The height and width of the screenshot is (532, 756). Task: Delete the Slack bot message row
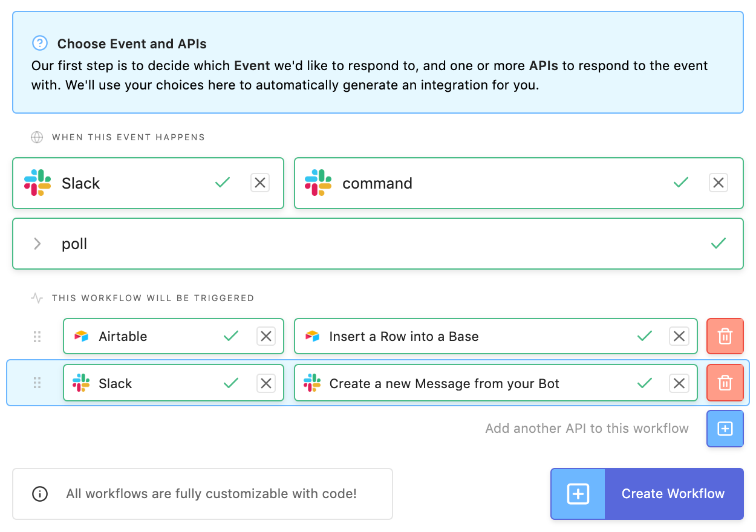tap(725, 383)
